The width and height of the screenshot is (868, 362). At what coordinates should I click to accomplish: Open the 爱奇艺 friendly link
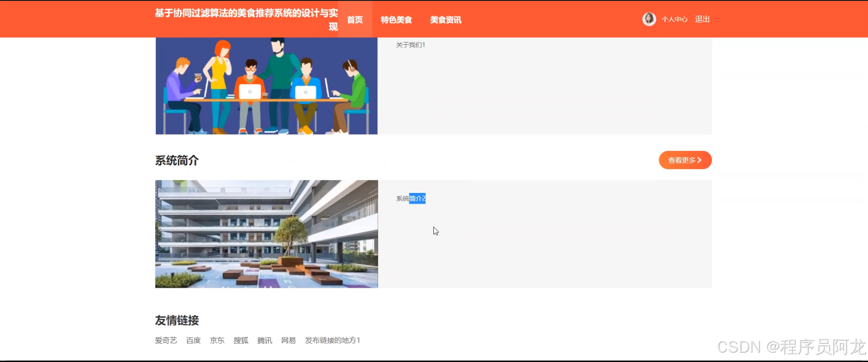click(166, 341)
